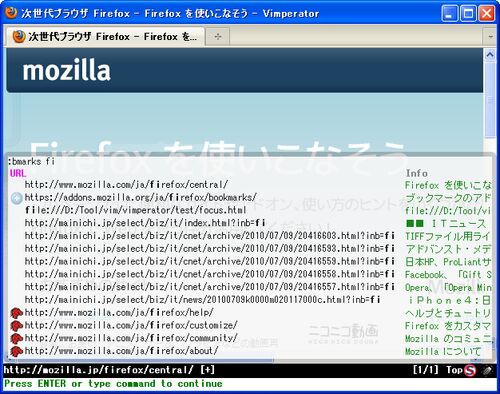Select the Firefox page tab
The height and width of the screenshot is (394, 500).
click(104, 36)
